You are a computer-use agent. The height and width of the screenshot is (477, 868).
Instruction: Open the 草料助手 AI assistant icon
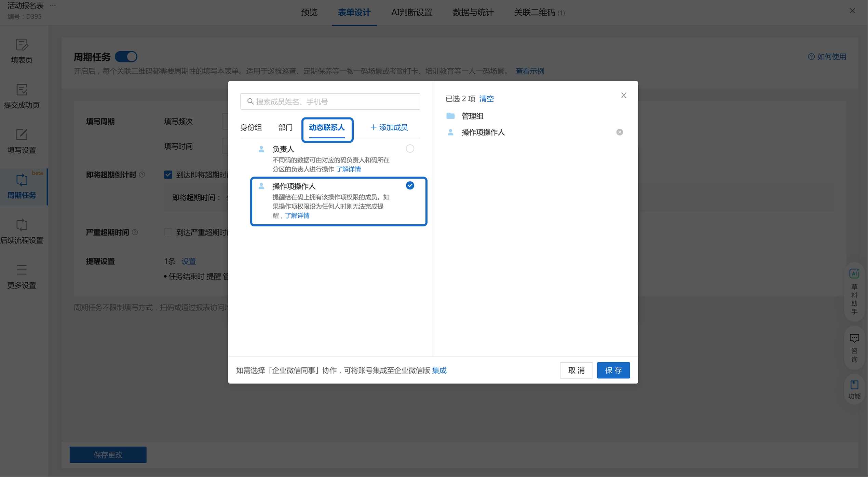[854, 274]
